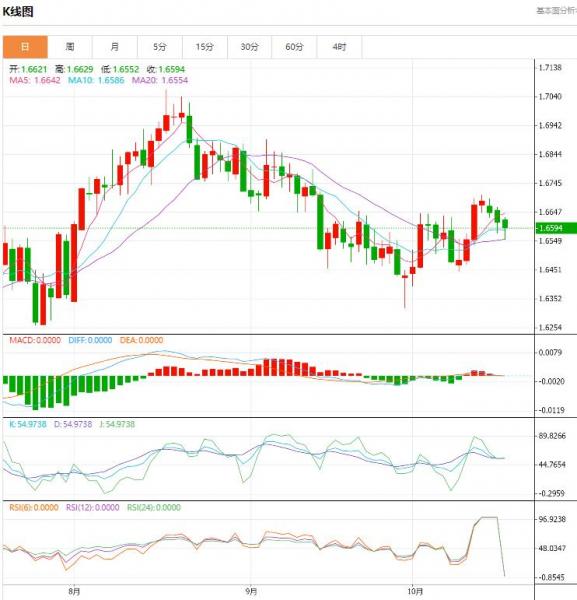Click the RSI(6) indicator label

coord(34,507)
